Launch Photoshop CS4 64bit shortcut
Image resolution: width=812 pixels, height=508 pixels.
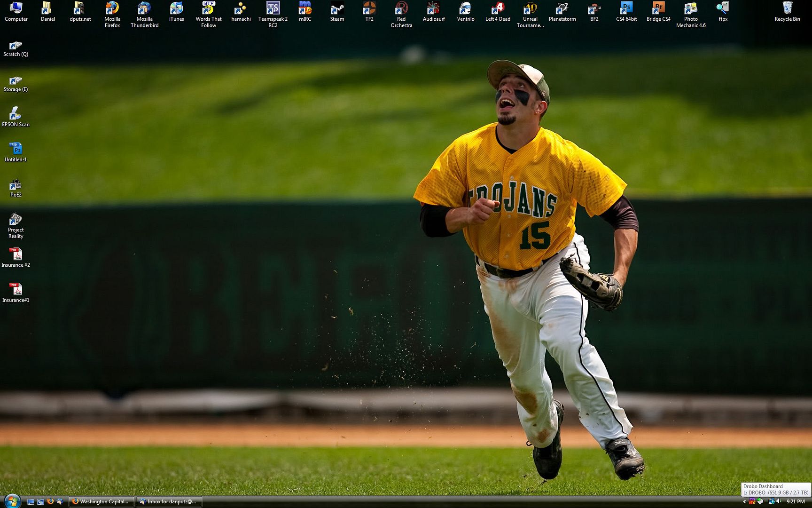[626, 8]
